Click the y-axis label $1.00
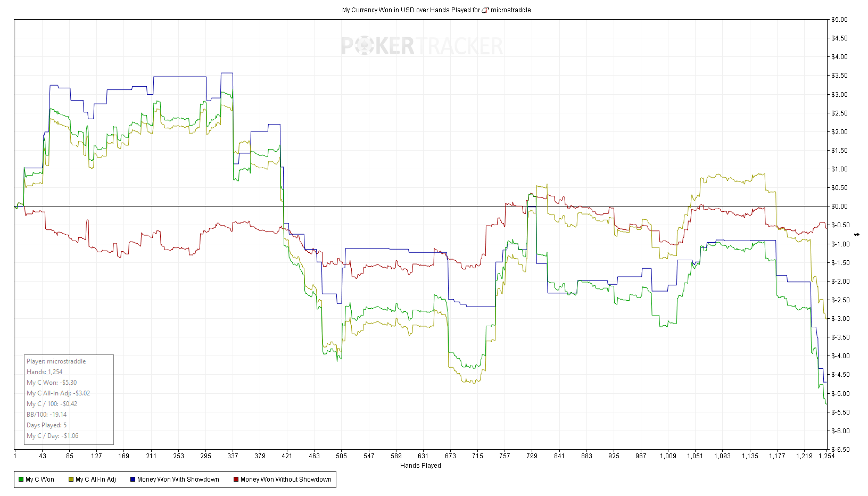Screen dimensions: 868x496 [839, 169]
